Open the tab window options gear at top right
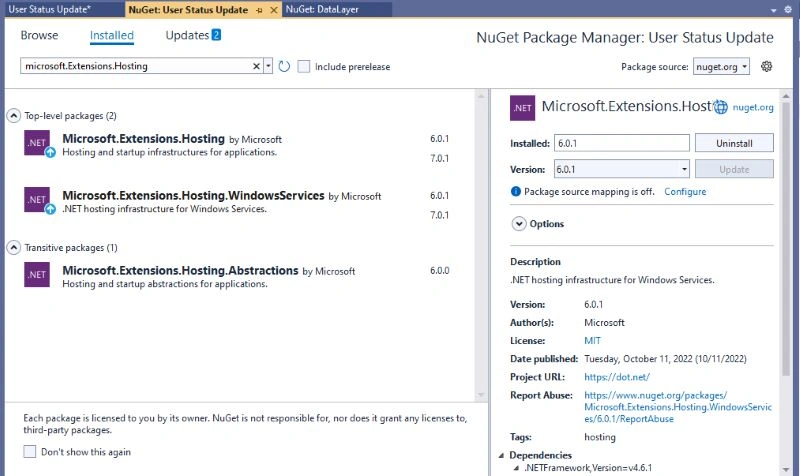This screenshot has height=476, width=800. click(x=788, y=10)
